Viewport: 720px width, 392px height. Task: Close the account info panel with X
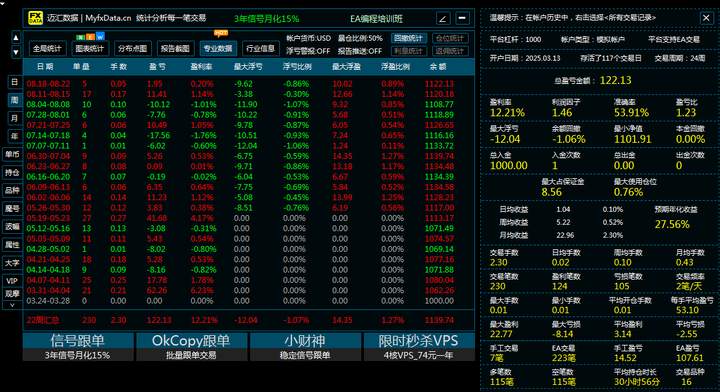click(x=706, y=18)
